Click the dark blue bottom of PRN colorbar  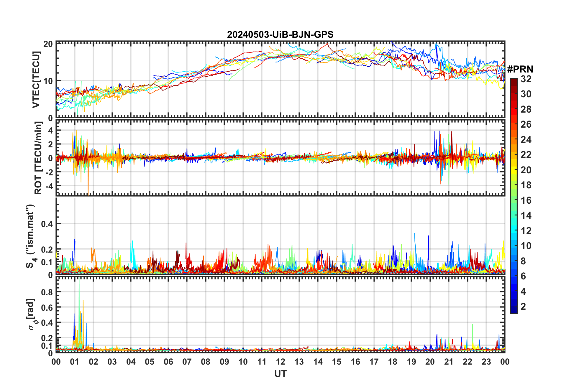pos(514,310)
